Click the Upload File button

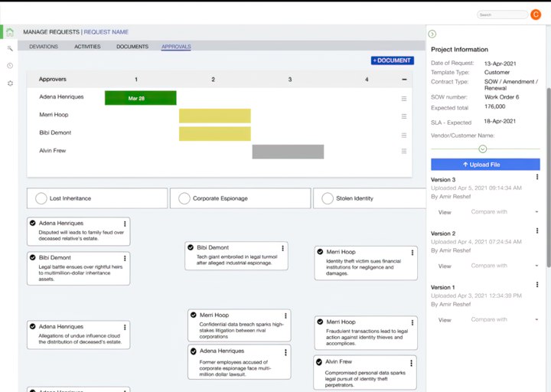click(485, 165)
